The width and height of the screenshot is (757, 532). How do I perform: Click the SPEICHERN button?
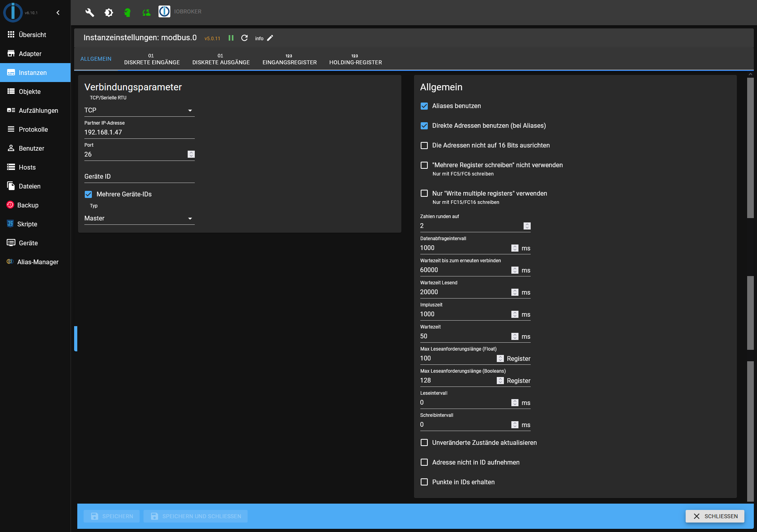coord(112,516)
